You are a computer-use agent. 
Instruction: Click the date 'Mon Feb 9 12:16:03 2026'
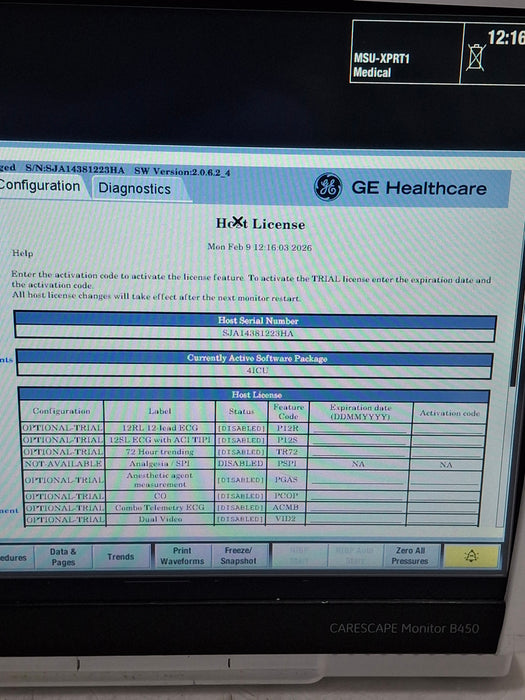[259, 247]
